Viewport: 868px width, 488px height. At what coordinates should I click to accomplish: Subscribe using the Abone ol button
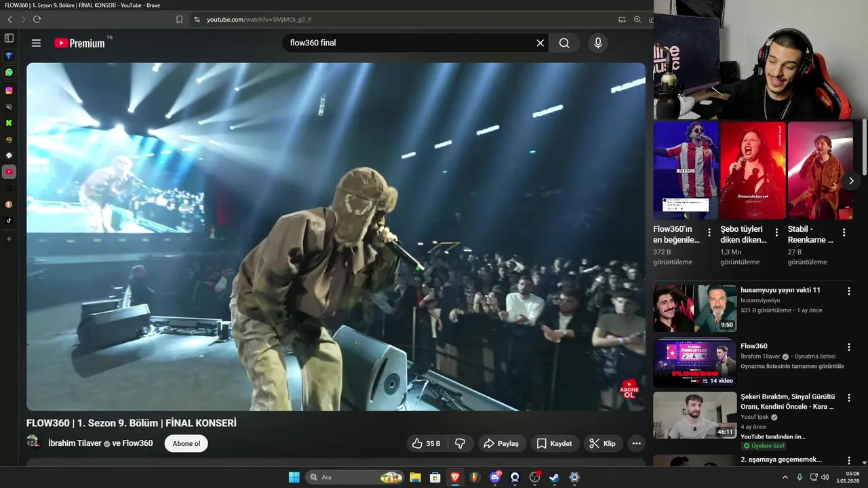186,443
